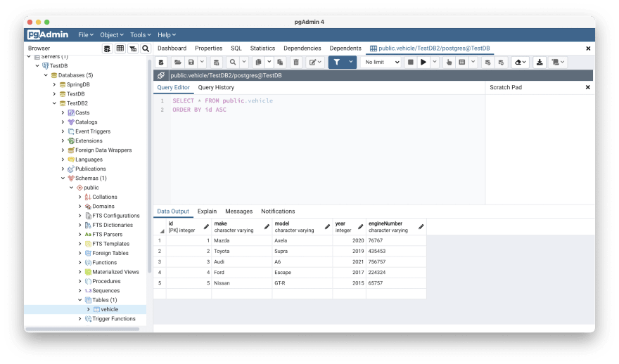The height and width of the screenshot is (364, 619).
Task: Select the Functions tree item
Action: point(104,263)
